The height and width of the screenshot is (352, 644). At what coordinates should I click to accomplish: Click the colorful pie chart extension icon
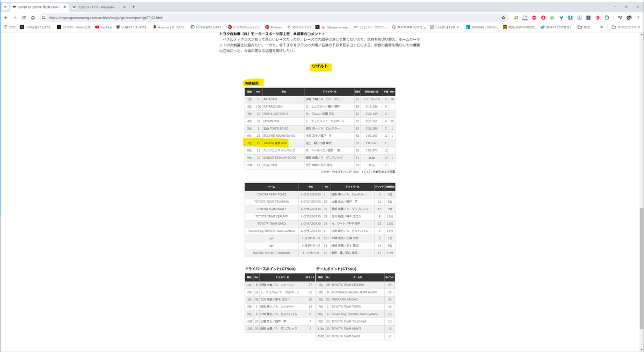click(x=553, y=17)
